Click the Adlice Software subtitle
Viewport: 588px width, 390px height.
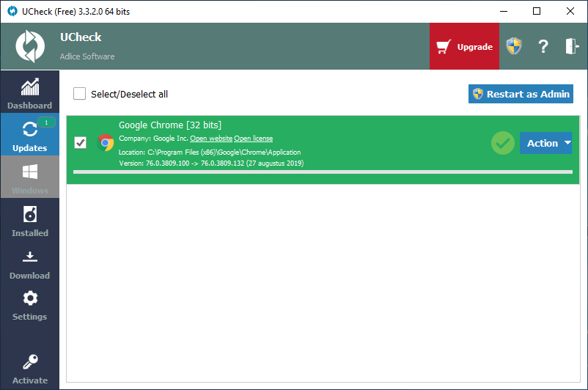click(x=87, y=56)
